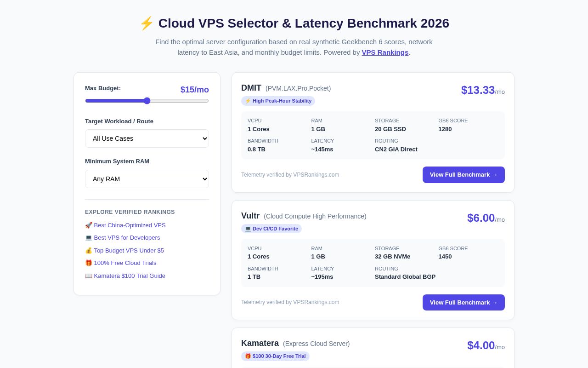Click the ~195ms latency value
This screenshot has height=368, width=588.
pos(322,277)
